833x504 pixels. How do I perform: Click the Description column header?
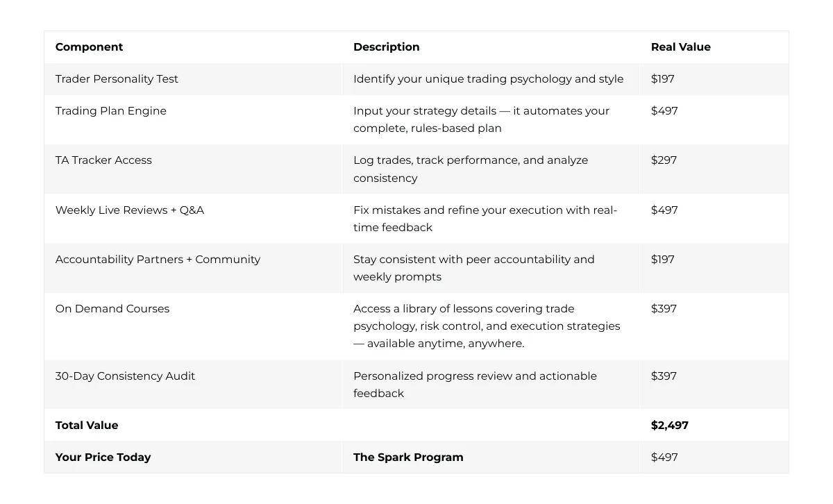click(386, 47)
